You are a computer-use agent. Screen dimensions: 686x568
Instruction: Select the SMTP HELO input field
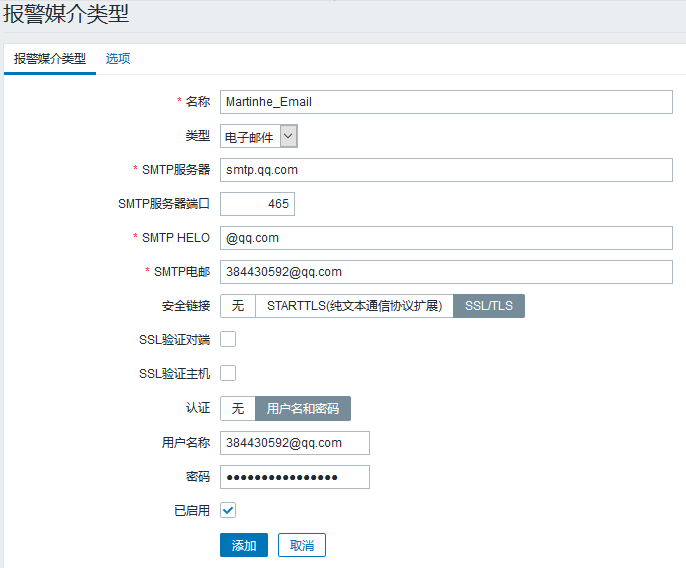point(446,238)
